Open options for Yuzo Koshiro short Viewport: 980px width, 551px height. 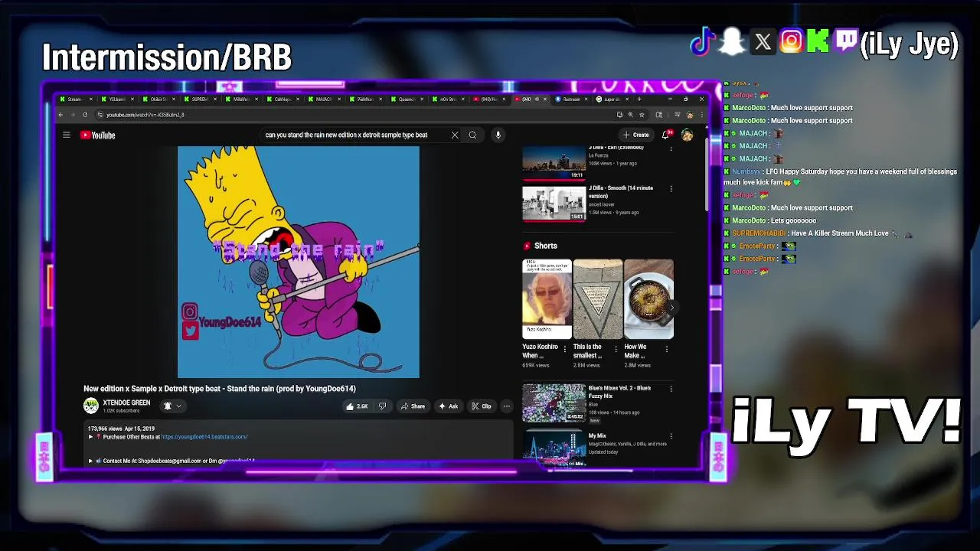click(565, 349)
